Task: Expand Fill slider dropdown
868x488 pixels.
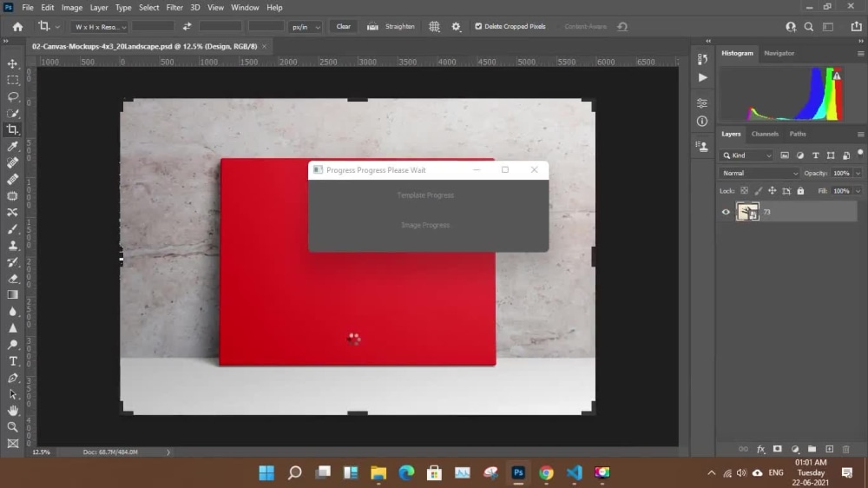Action: (858, 191)
